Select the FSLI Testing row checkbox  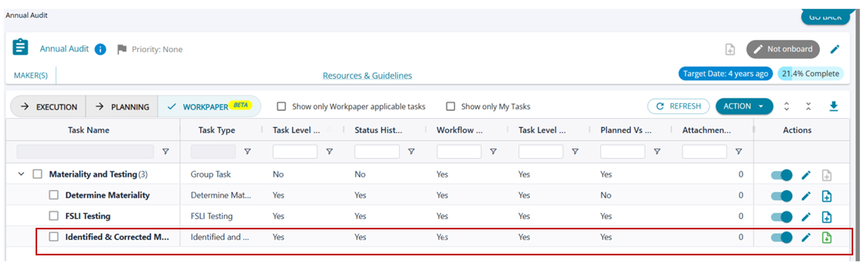pyautogui.click(x=54, y=216)
